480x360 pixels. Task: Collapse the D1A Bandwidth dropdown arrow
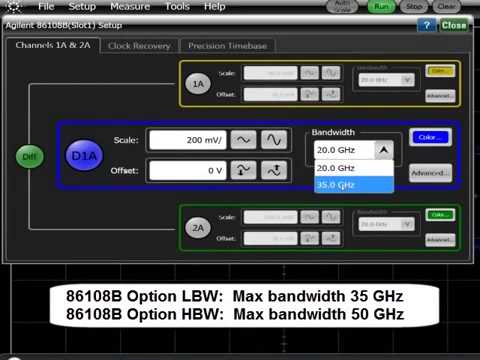[x=384, y=150]
